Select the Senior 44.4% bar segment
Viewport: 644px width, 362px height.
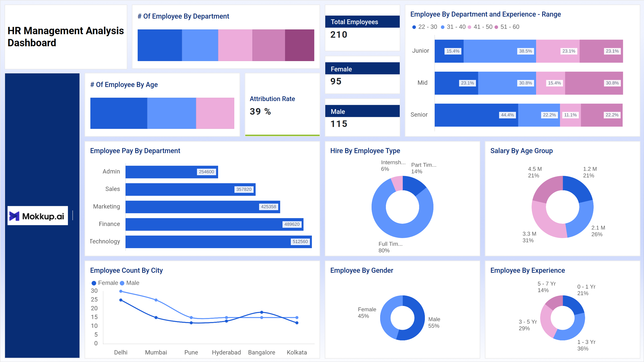click(476, 115)
